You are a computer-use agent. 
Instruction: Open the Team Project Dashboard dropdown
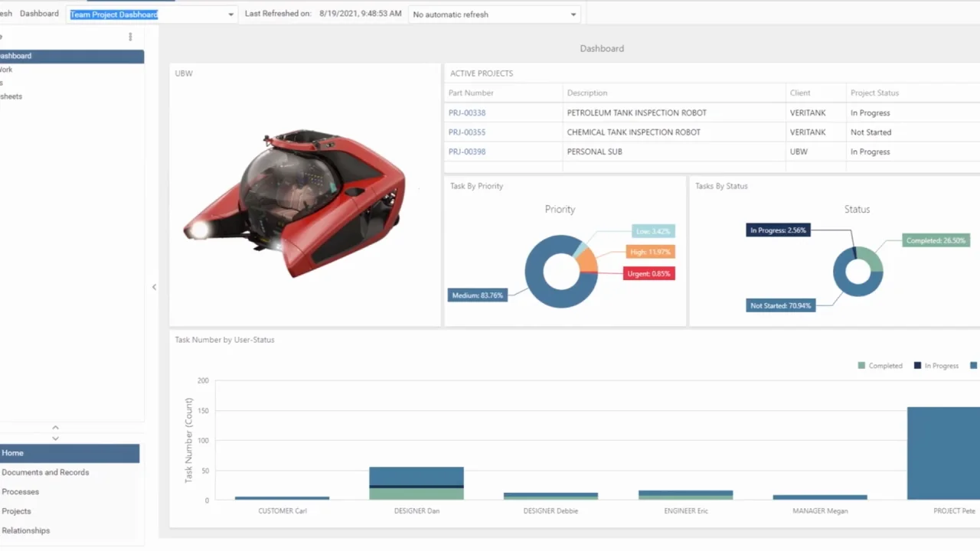pyautogui.click(x=230, y=15)
